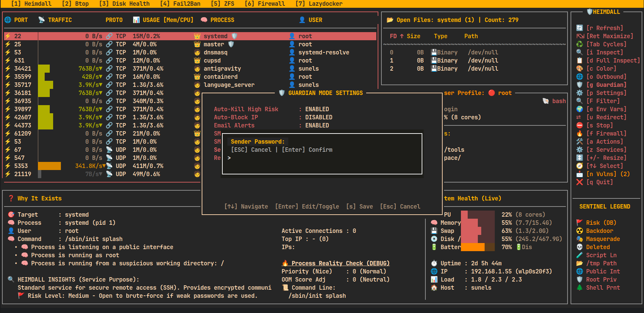The width and height of the screenshot is (644, 313).
Task: Click the [n Vulns] (2) command
Action: click(608, 174)
